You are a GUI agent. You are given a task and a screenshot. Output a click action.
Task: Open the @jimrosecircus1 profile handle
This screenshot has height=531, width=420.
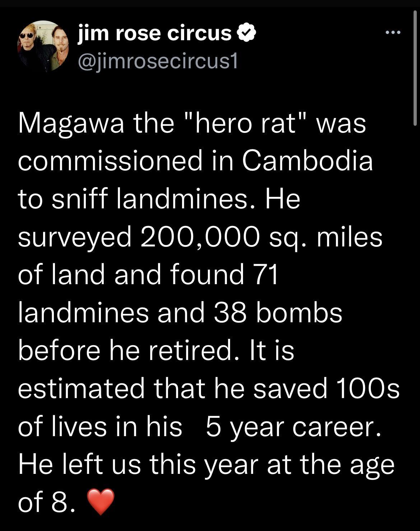158,61
